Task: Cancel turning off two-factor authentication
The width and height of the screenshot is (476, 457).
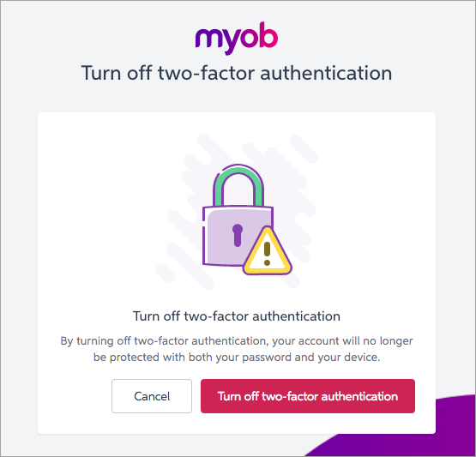Action: pos(152,396)
